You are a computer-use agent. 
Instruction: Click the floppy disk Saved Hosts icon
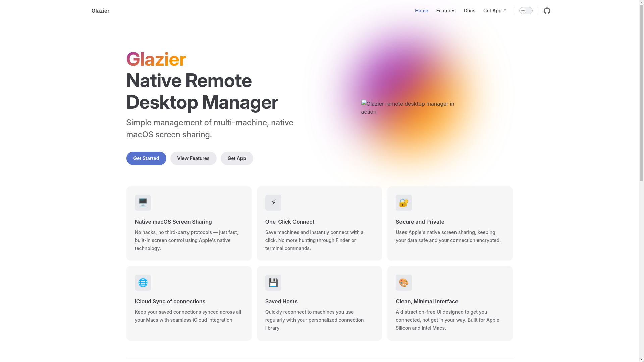point(273,283)
